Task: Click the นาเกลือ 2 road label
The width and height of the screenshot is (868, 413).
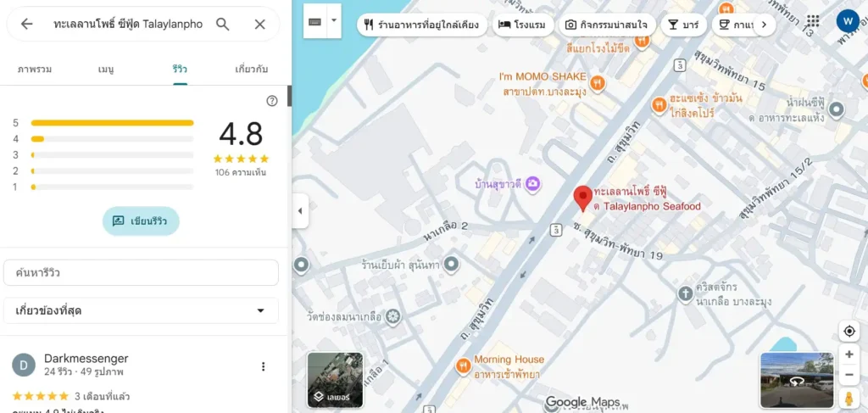Action: point(445,232)
